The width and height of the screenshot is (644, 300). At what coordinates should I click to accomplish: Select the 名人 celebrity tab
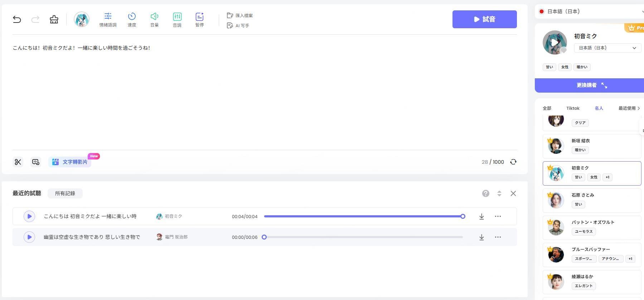[599, 108]
